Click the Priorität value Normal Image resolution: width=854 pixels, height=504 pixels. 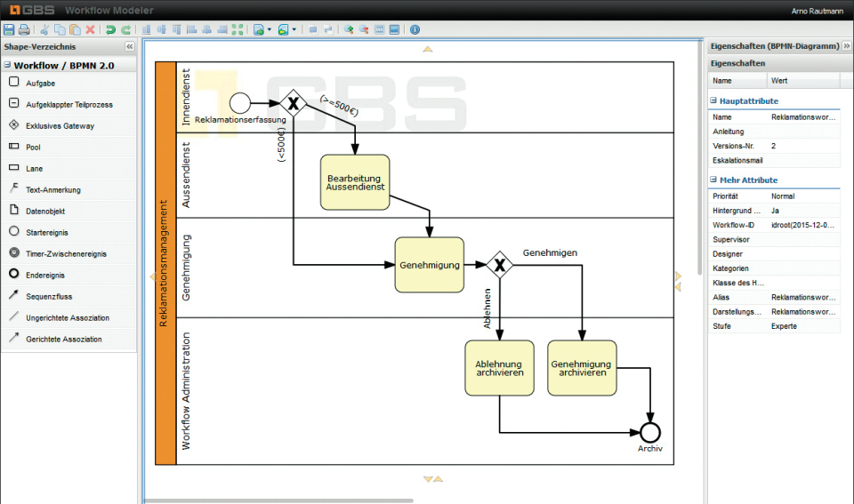[x=783, y=196]
